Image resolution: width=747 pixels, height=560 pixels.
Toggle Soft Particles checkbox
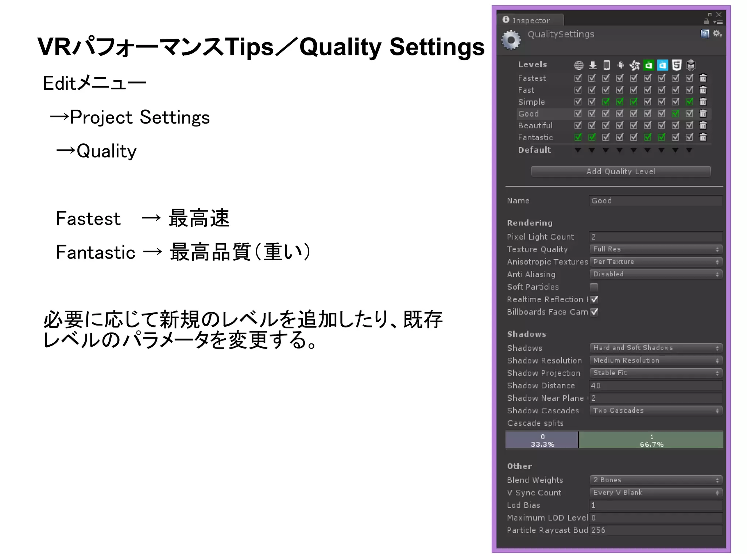click(x=594, y=287)
